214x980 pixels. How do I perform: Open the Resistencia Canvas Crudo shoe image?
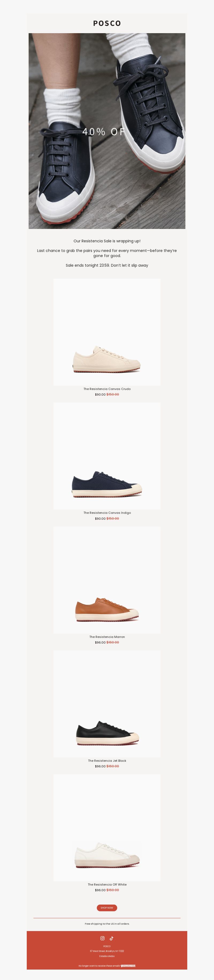(107, 332)
